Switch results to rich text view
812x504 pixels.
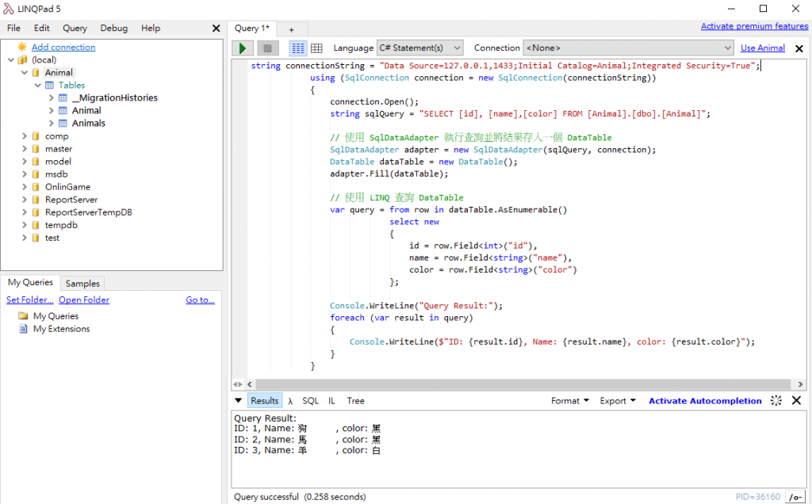click(298, 48)
